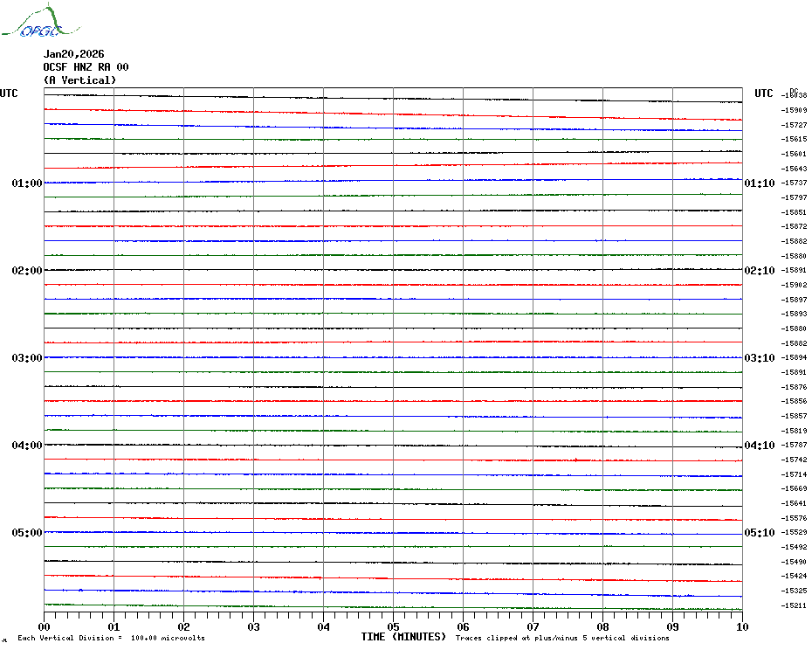Image resolution: width=812 pixels, height=650 pixels.
Task: Click the DC offset value -15819
Action: tap(794, 431)
